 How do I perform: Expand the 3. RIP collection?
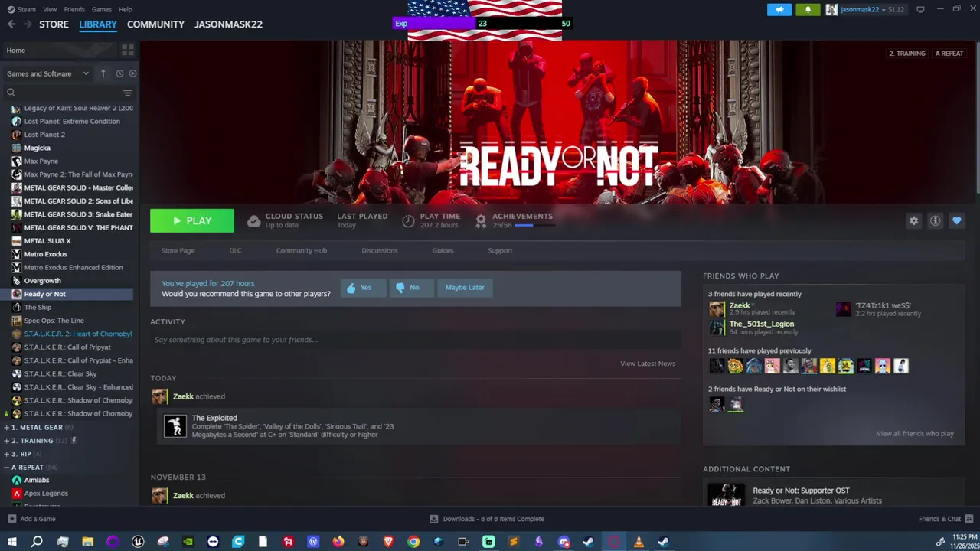point(6,454)
